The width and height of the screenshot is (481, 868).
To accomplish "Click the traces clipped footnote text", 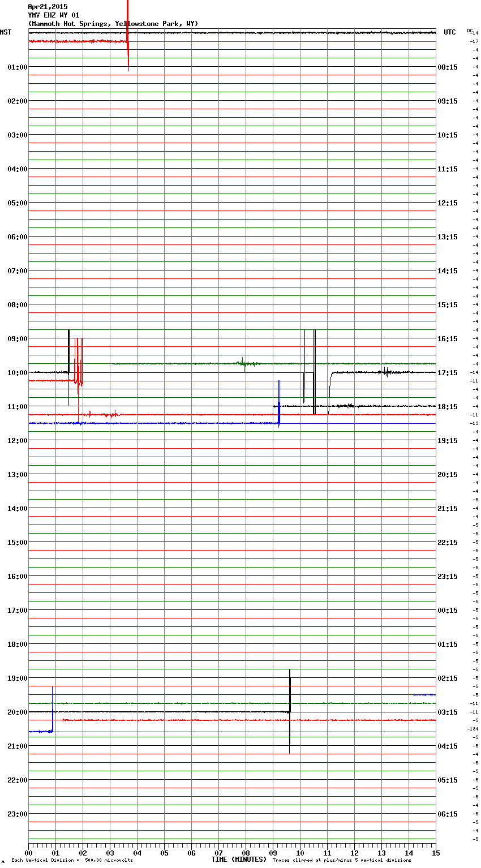I will click(342, 861).
